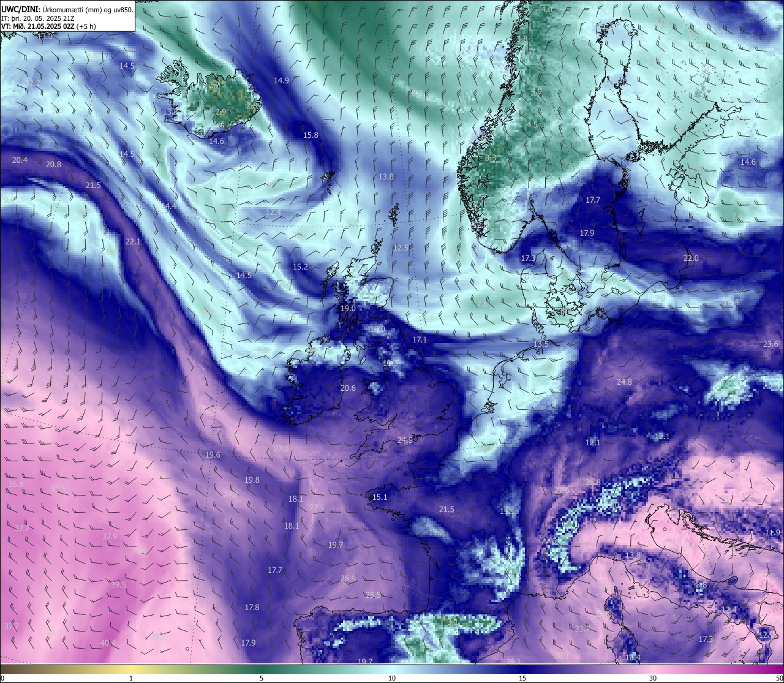Click the 39.5 value label on map
784x683 pixels.
click(x=118, y=585)
